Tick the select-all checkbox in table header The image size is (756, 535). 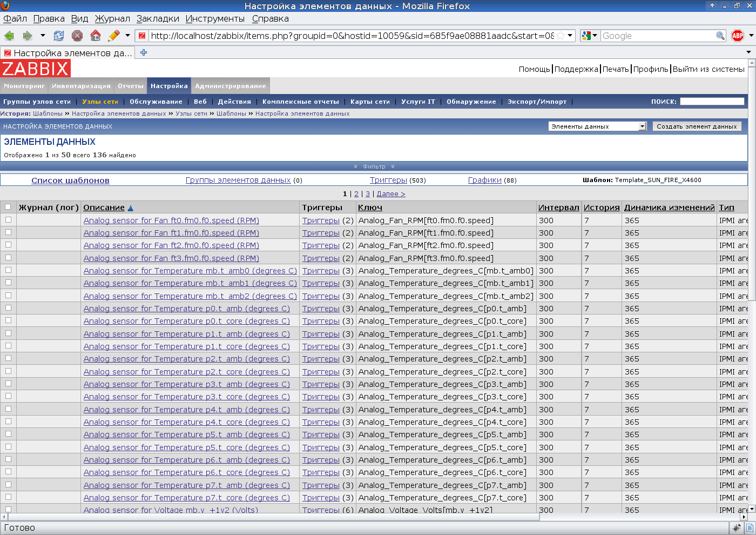(8, 207)
